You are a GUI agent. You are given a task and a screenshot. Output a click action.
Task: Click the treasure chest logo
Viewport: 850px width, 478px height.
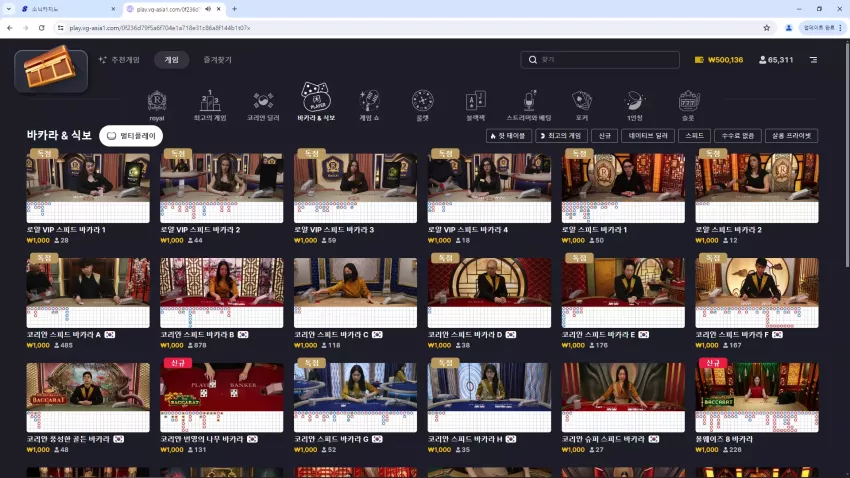point(51,70)
